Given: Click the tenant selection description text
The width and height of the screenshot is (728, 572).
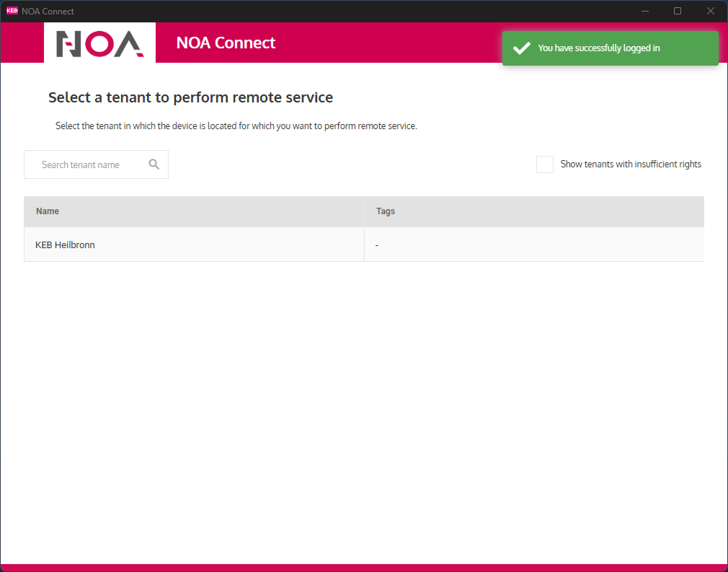Looking at the screenshot, I should [x=236, y=126].
